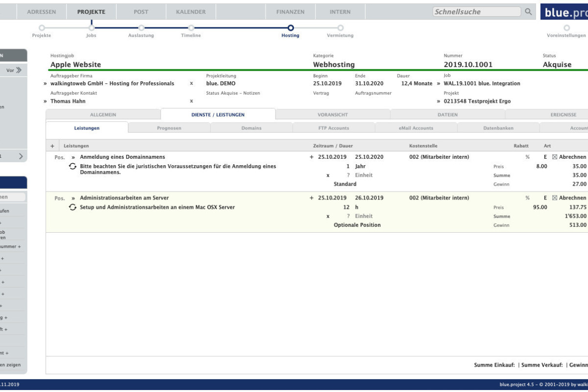The height and width of the screenshot is (392, 588).
Task: Click plus before Anmeldung date 25.10.2019
Action: [312, 157]
